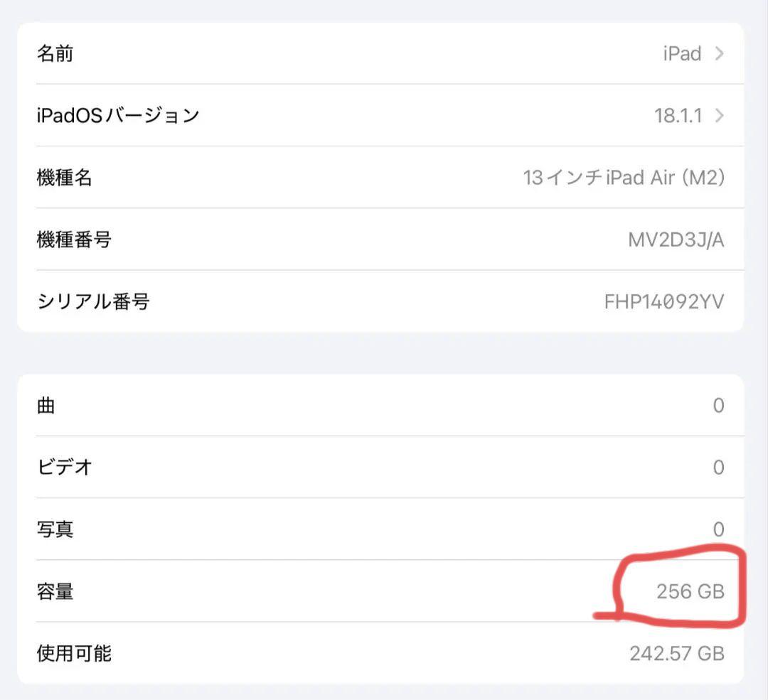Tap the iPad name value text
768x700 pixels.
point(681,53)
